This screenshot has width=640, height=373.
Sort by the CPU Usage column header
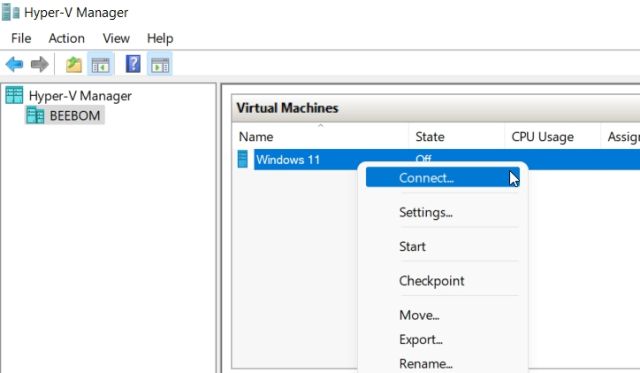[552, 137]
